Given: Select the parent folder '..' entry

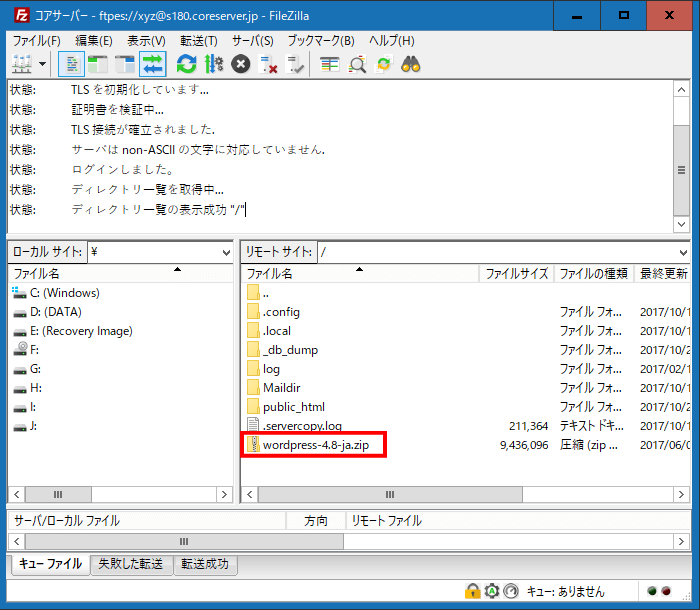Looking at the screenshot, I should (258, 293).
